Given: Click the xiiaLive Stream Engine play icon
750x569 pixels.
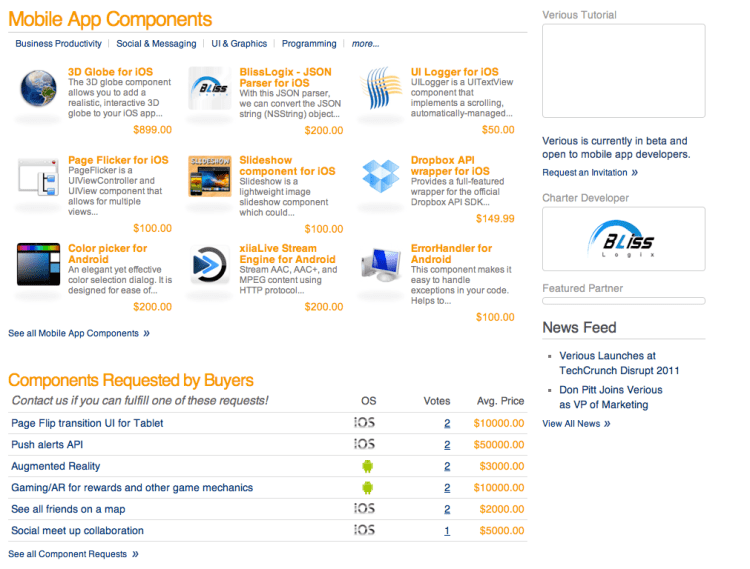Looking at the screenshot, I should (x=209, y=264).
